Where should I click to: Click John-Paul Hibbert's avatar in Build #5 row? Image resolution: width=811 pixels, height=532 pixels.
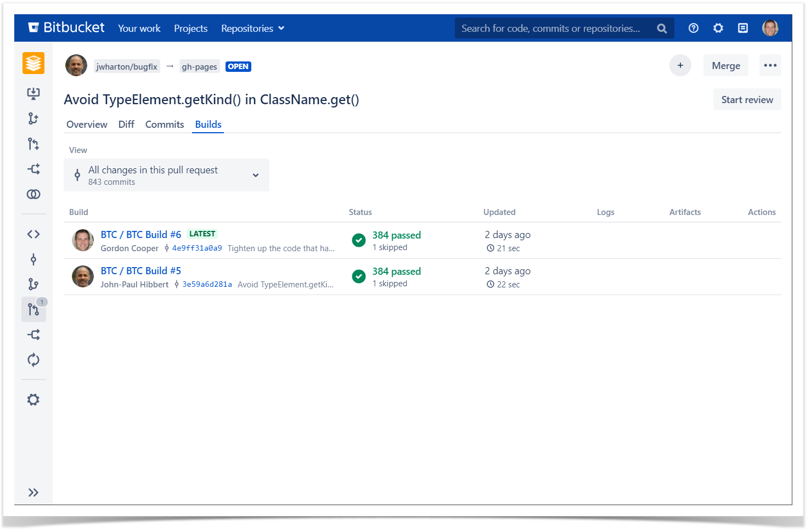(x=83, y=276)
